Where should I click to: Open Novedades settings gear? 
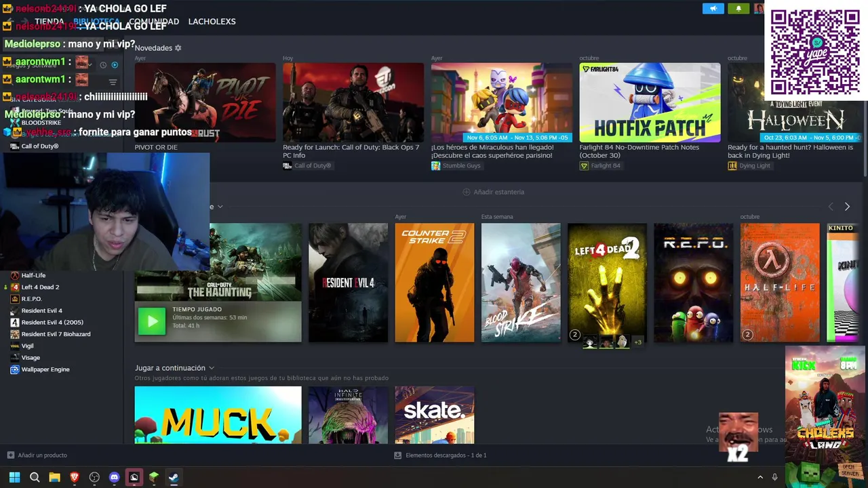pyautogui.click(x=178, y=48)
